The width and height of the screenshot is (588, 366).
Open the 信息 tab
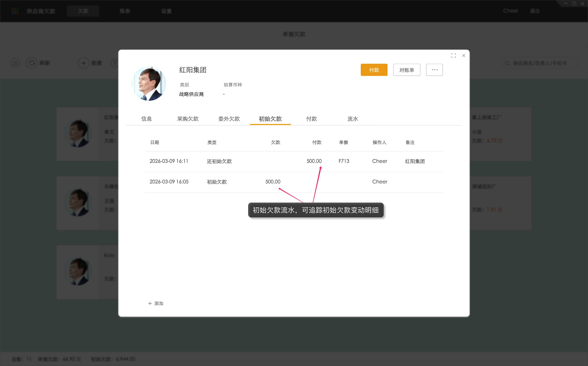click(x=147, y=119)
